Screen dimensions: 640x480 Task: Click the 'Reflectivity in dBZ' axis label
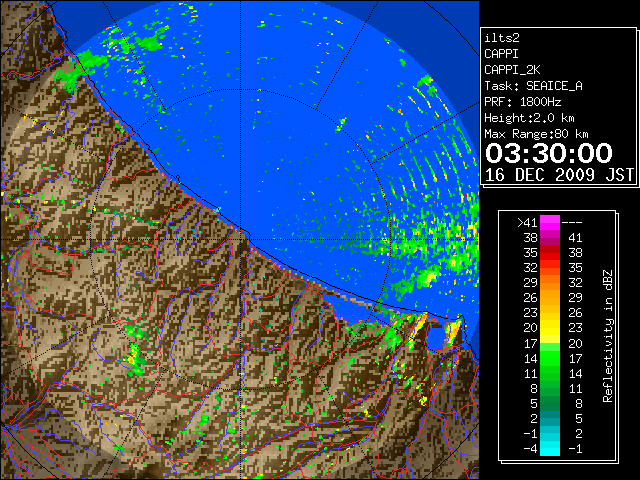608,336
